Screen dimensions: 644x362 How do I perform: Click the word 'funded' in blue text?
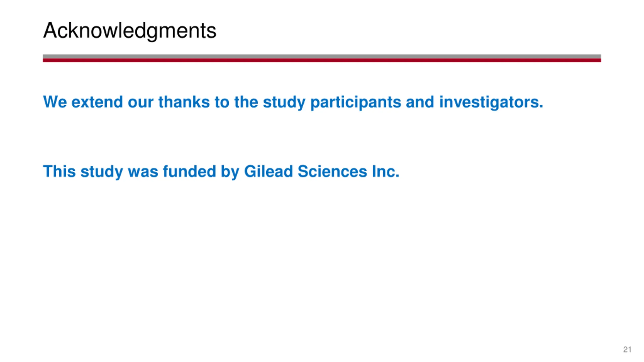click(x=189, y=171)
